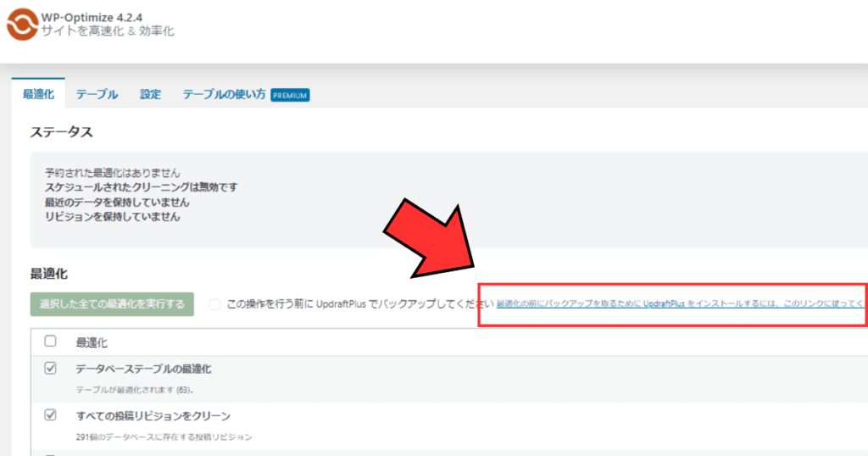Click the データベーステーブルの最適化 row label
This screenshot has width=868, height=456.
[142, 369]
